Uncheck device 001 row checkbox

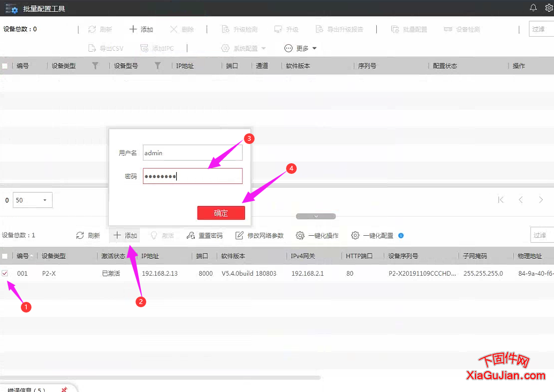5,274
